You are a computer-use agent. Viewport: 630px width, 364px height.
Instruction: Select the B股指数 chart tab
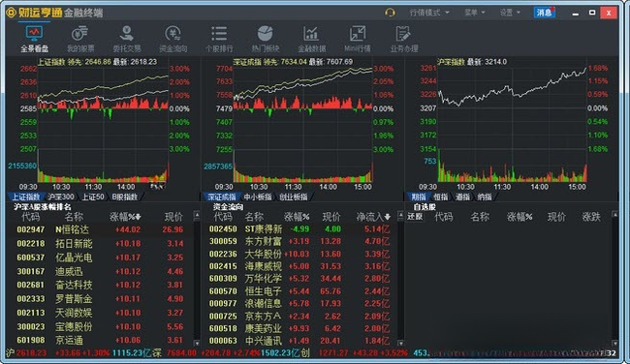(125, 197)
